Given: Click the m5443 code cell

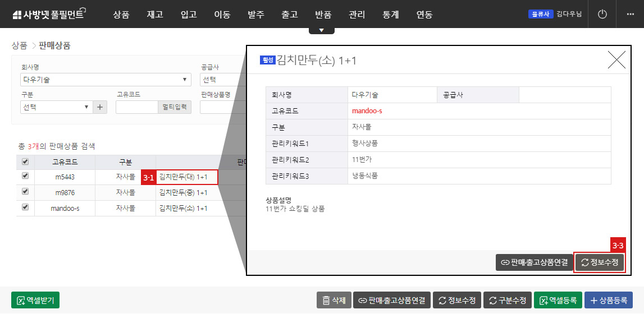Looking at the screenshot, I should tap(65, 177).
